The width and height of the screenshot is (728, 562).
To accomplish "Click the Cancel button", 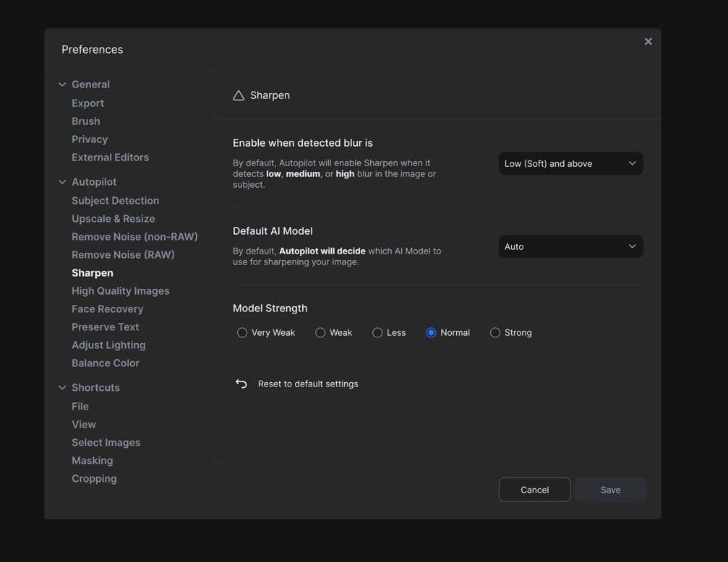I will point(534,490).
